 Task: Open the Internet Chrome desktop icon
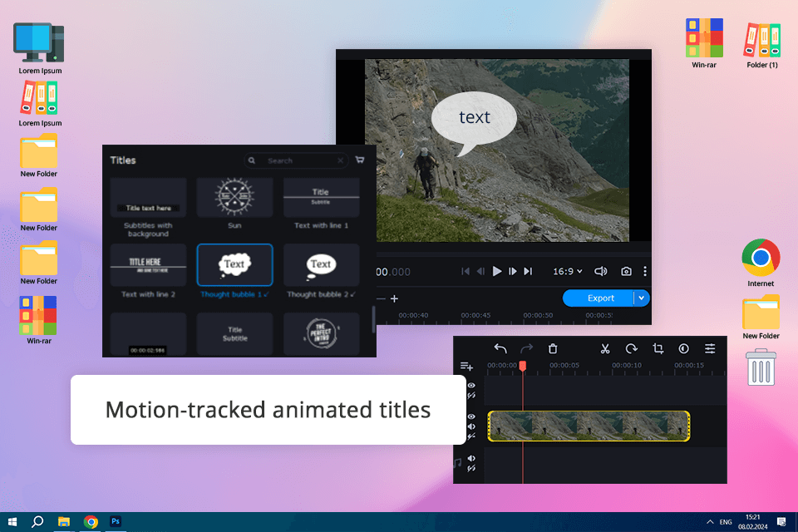[x=761, y=263]
